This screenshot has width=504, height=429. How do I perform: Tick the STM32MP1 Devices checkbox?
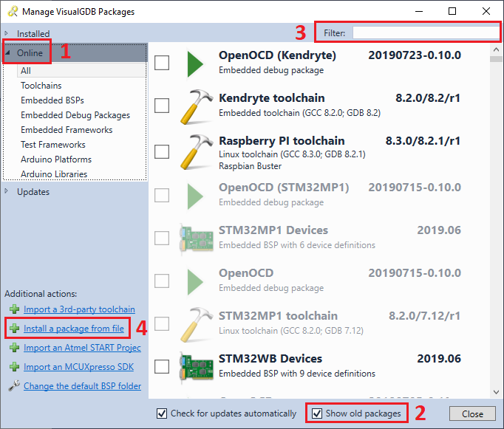(162, 238)
